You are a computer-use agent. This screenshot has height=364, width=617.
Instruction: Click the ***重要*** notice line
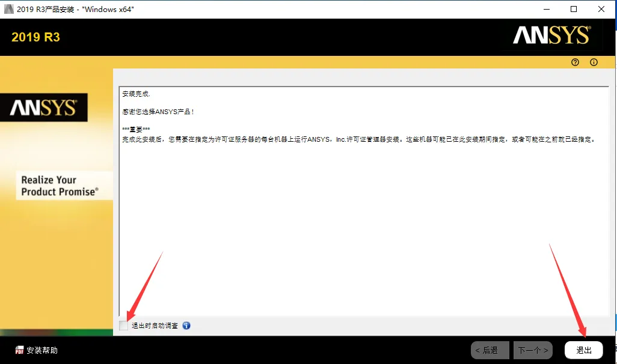(136, 129)
